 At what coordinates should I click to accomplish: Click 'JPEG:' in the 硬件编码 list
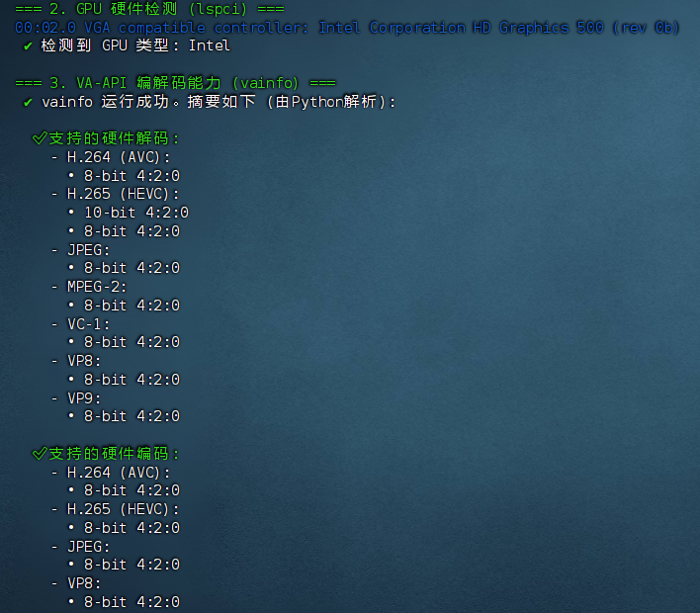click(x=88, y=547)
